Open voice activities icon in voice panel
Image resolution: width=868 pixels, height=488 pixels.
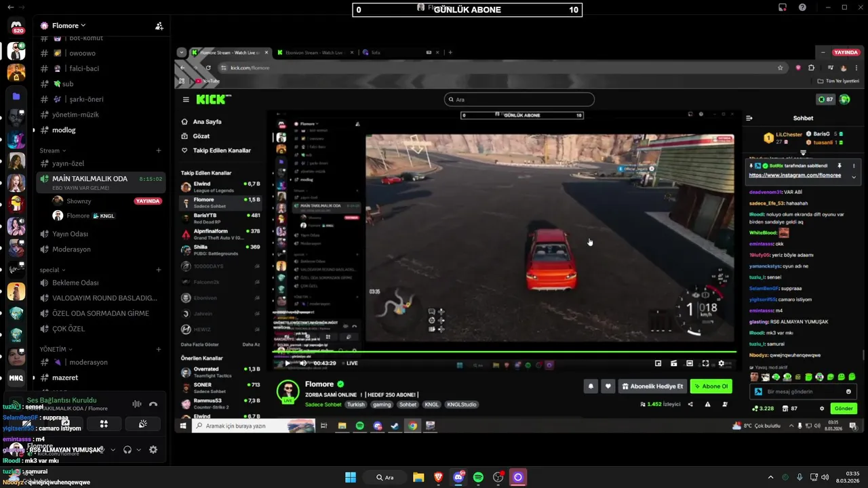104,424
